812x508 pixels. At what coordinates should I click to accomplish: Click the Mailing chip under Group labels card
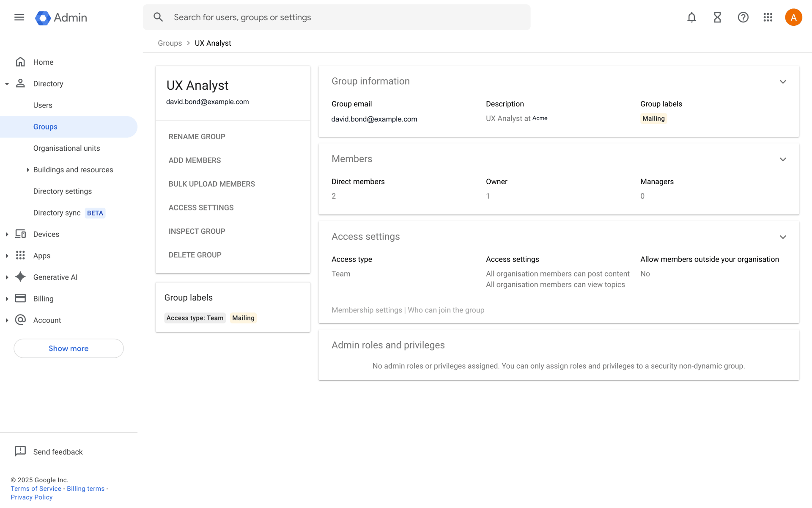[243, 318]
